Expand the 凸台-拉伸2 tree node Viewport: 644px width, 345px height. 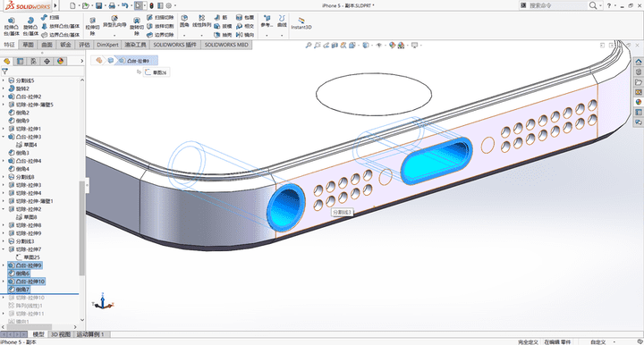pyautogui.click(x=4, y=97)
